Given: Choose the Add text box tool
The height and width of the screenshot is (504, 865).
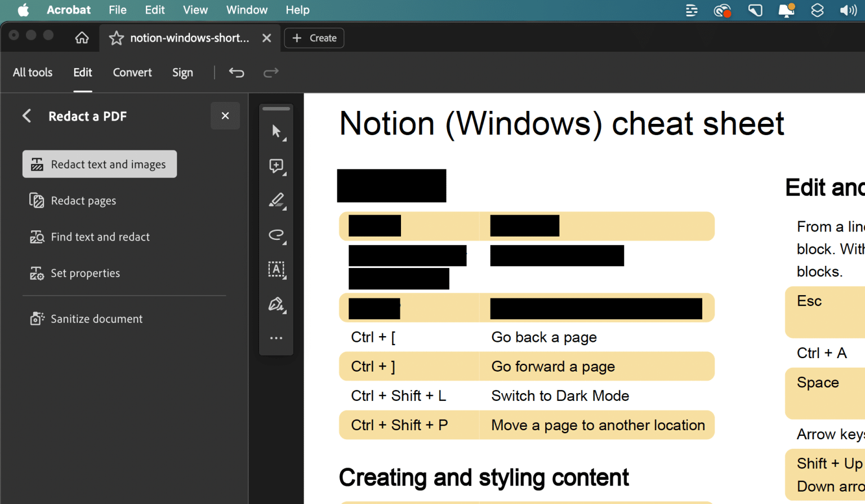Looking at the screenshot, I should 276,269.
